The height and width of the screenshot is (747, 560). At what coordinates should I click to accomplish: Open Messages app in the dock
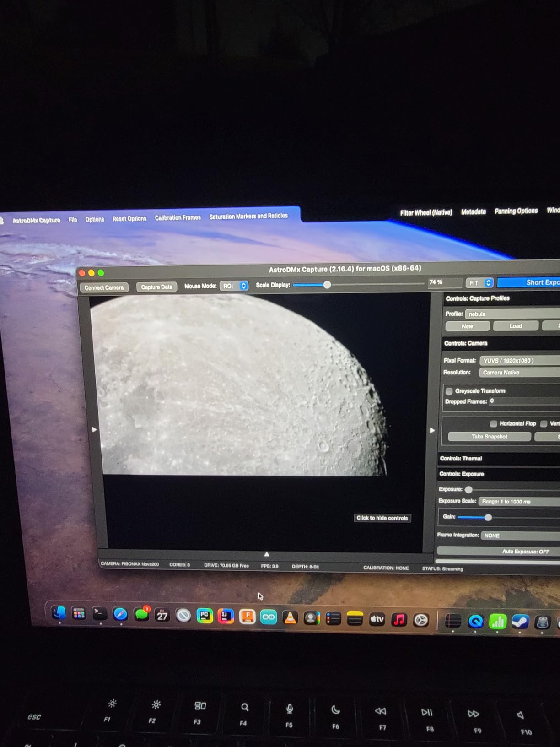click(x=141, y=615)
